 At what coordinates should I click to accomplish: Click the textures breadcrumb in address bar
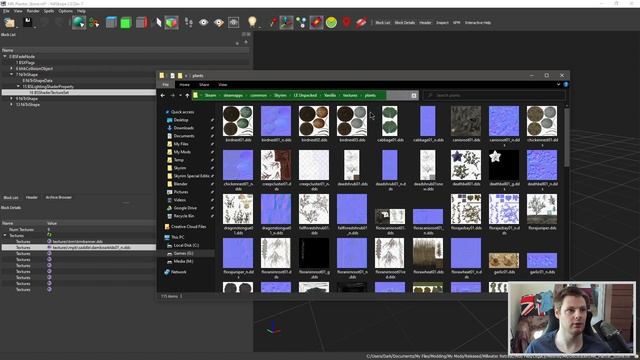(350, 96)
